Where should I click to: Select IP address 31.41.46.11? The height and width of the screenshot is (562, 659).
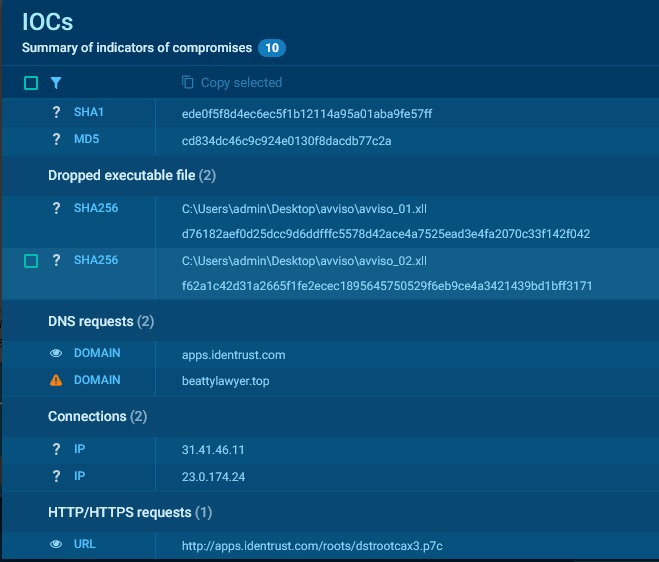pos(213,450)
